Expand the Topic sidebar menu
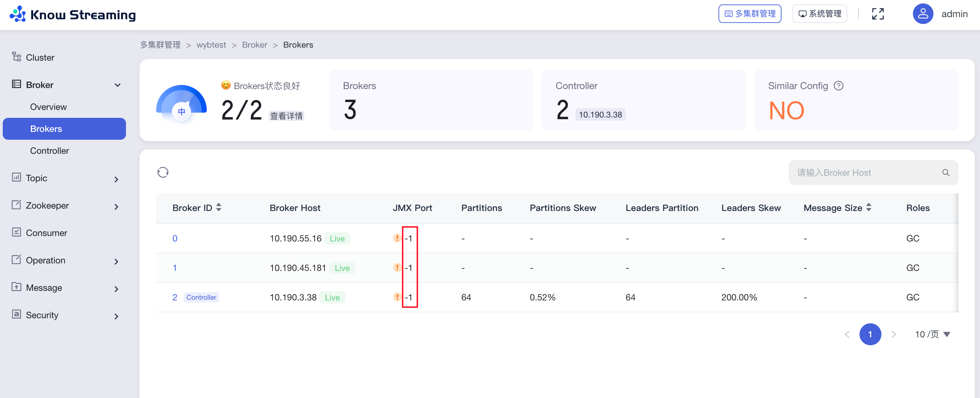Screen dimensions: 980x398 116,179
